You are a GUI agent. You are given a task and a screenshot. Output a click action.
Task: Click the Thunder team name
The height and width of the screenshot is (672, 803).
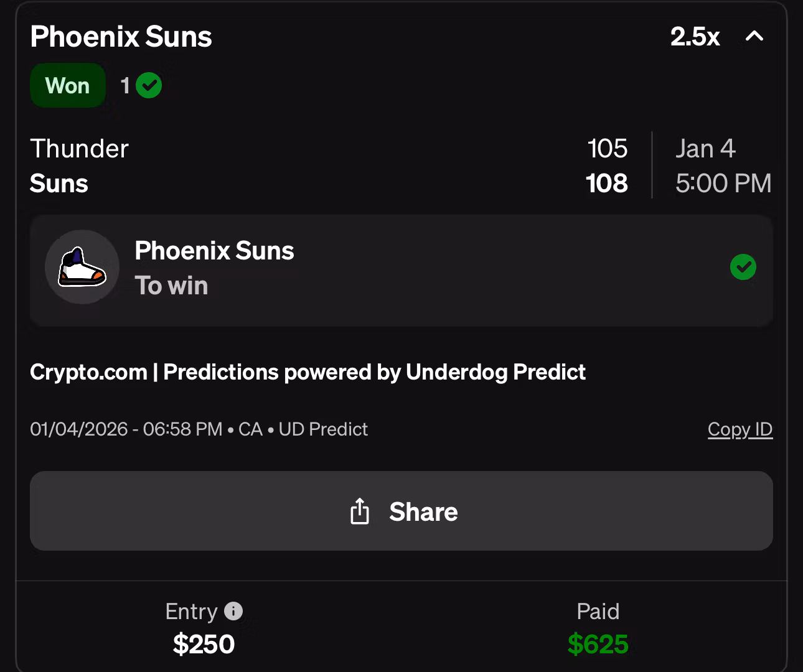79,149
